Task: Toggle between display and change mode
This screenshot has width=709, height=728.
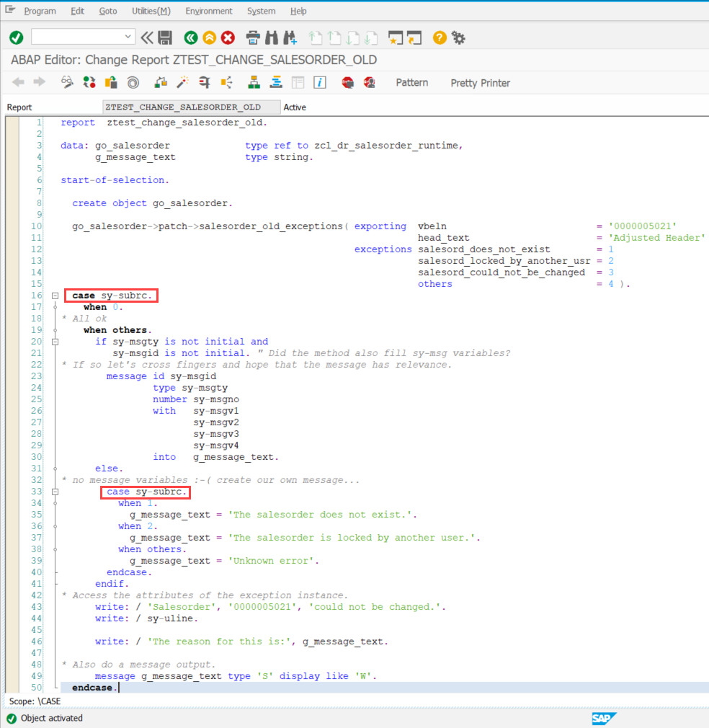Action: 66,82
